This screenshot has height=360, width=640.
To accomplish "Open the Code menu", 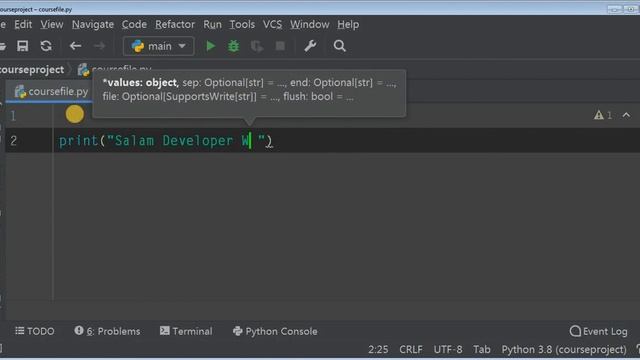I will (134, 24).
